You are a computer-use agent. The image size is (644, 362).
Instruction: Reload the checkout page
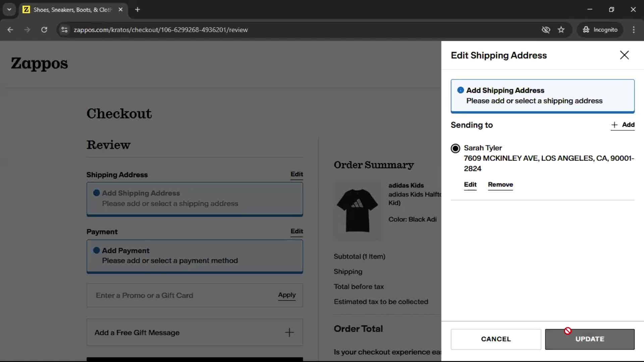[x=44, y=30]
